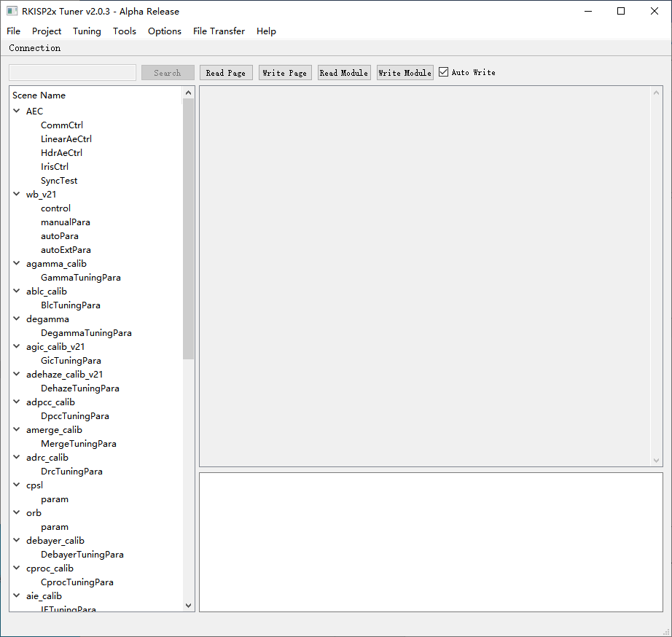Select GammaTuningPara in the tree
672x637 pixels.
pyautogui.click(x=80, y=278)
